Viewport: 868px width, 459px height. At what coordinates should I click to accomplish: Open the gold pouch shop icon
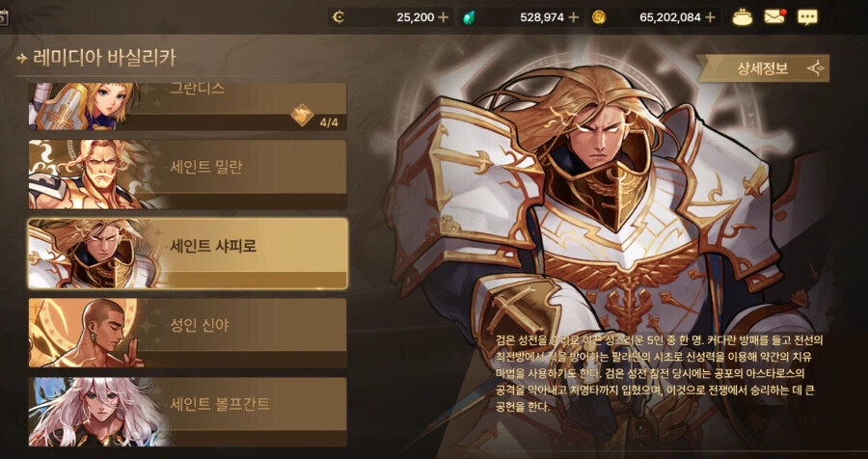(x=743, y=17)
